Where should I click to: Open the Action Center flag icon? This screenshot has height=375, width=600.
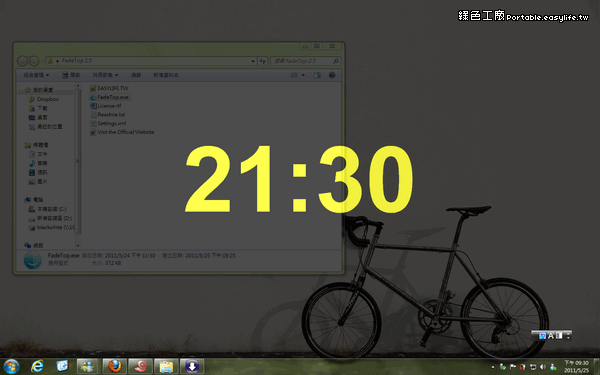click(513, 367)
